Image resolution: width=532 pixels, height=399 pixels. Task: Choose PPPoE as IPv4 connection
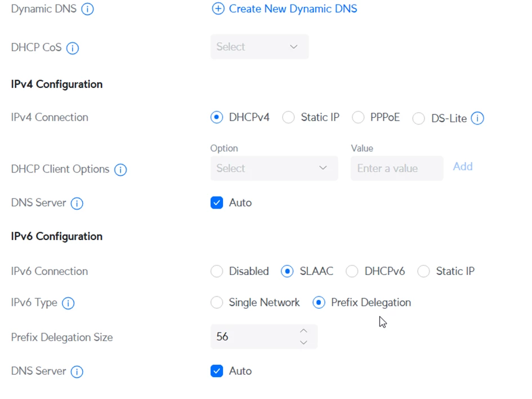[358, 118]
